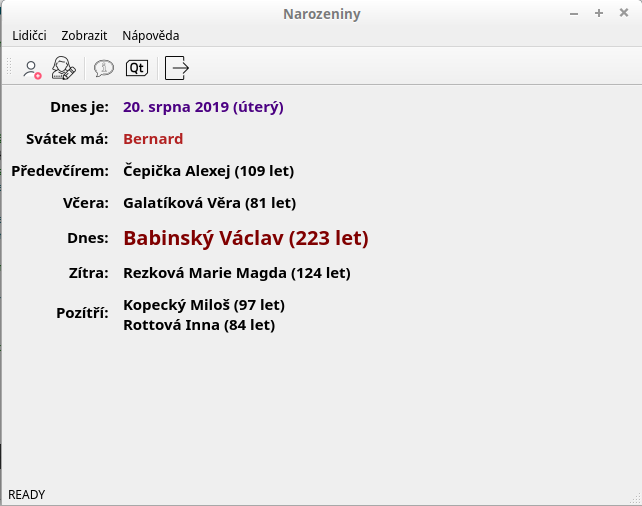Click Rottová Inna (84 let) entry
The image size is (642, 506).
[199, 325]
